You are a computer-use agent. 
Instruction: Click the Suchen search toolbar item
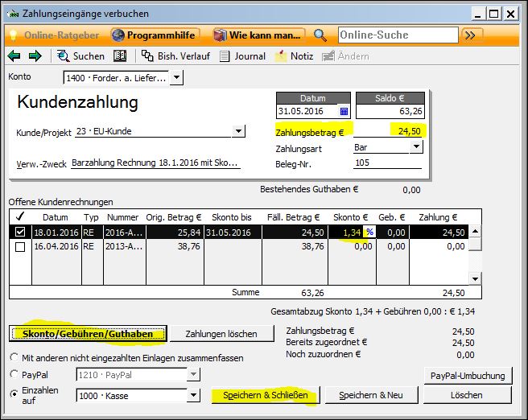point(80,56)
